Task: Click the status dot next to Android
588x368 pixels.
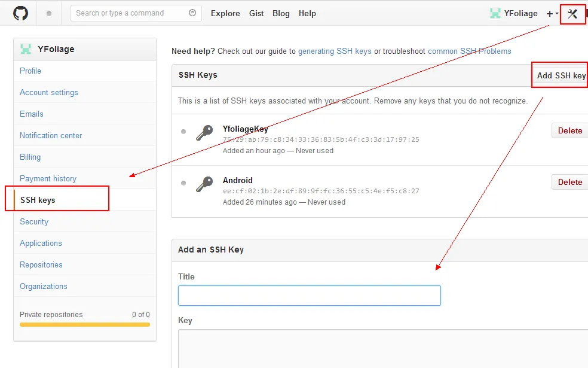Action: tap(183, 183)
